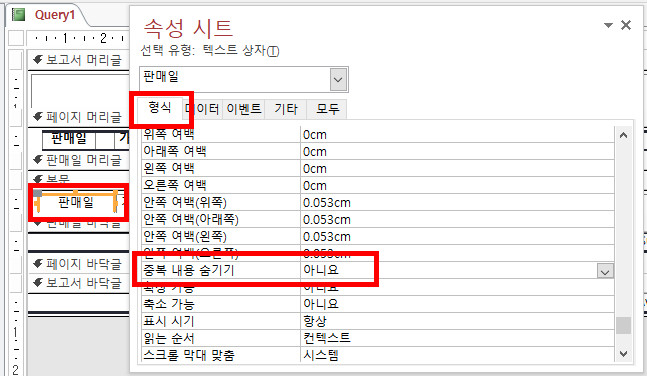The image size is (647, 376).
Task: Click the 왼쪽 여백 value 0cm
Action: click(315, 169)
